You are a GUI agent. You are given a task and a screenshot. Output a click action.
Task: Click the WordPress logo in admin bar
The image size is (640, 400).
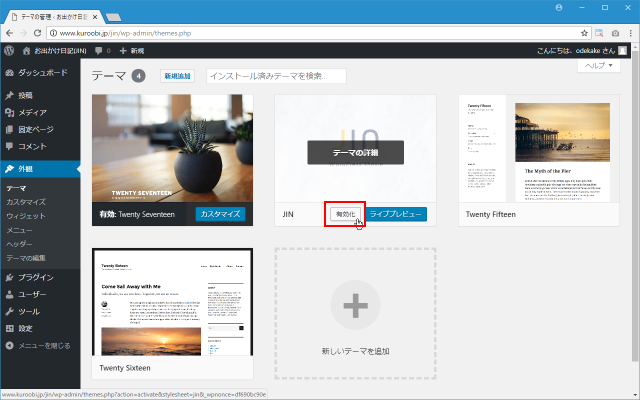click(9, 51)
